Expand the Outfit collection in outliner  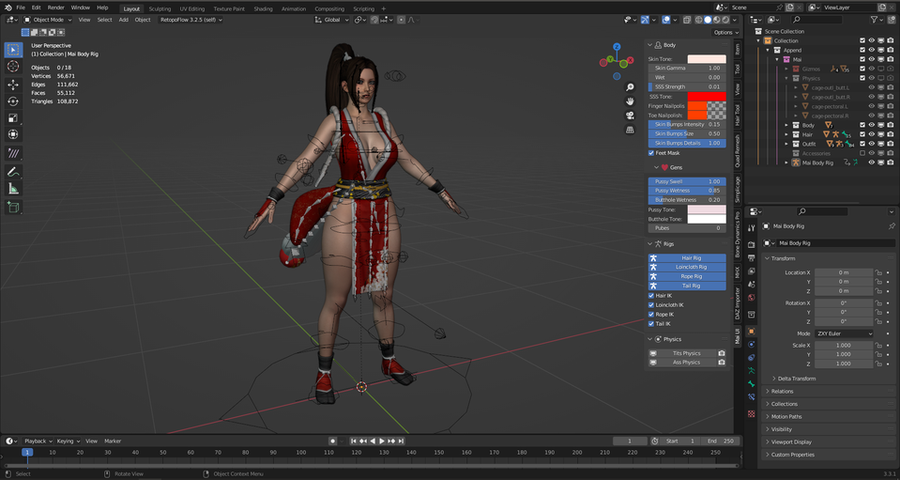(787, 144)
